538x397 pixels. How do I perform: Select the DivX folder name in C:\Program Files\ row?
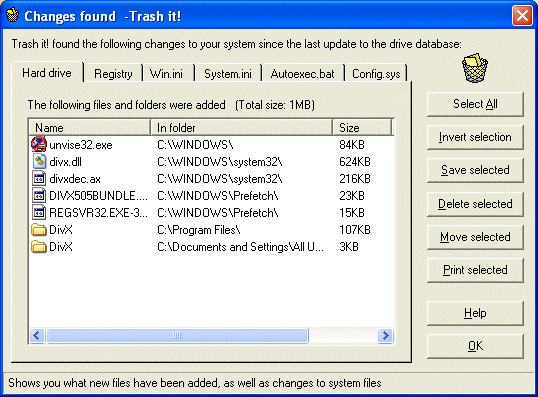pyautogui.click(x=61, y=230)
